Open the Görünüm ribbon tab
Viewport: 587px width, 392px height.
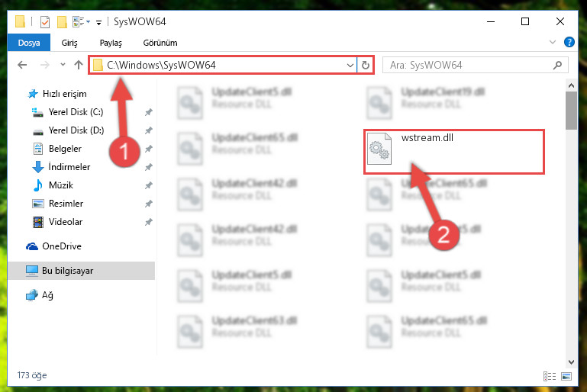click(x=160, y=43)
